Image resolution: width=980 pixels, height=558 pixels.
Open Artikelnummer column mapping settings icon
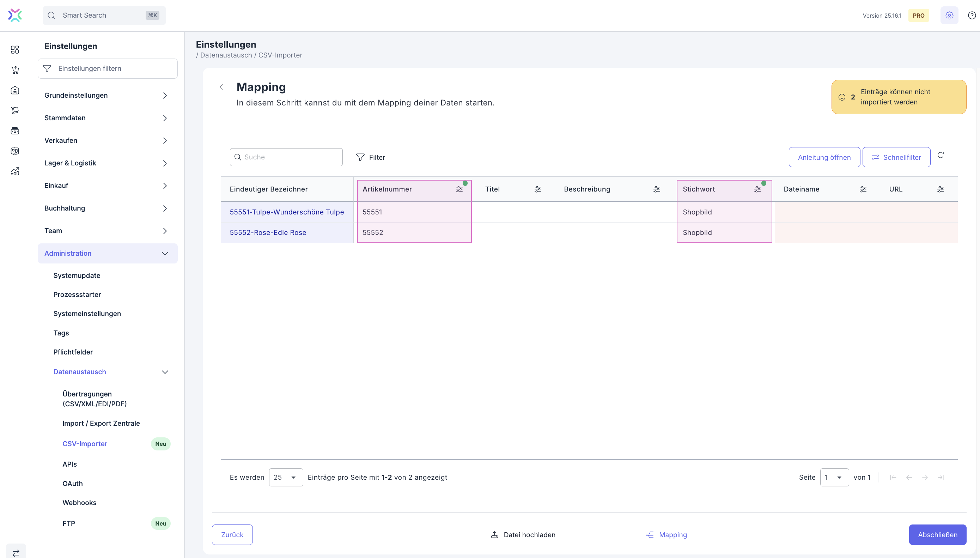[x=459, y=189]
